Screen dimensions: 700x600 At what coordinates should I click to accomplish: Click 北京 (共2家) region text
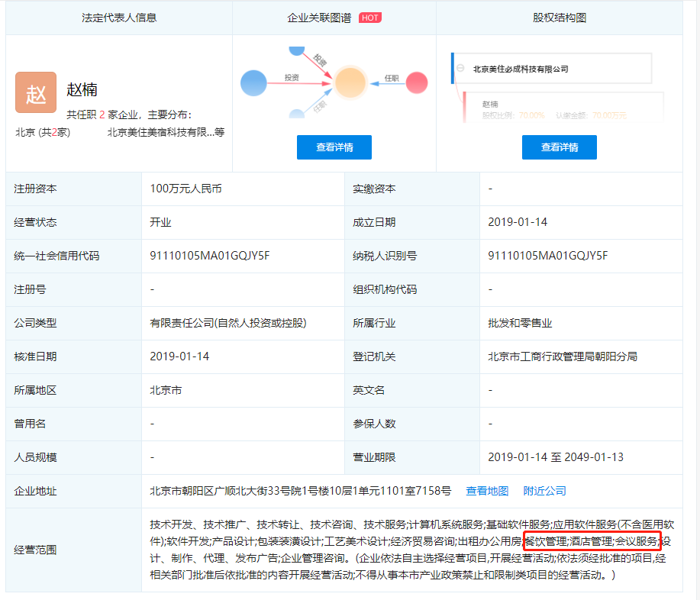tap(43, 132)
